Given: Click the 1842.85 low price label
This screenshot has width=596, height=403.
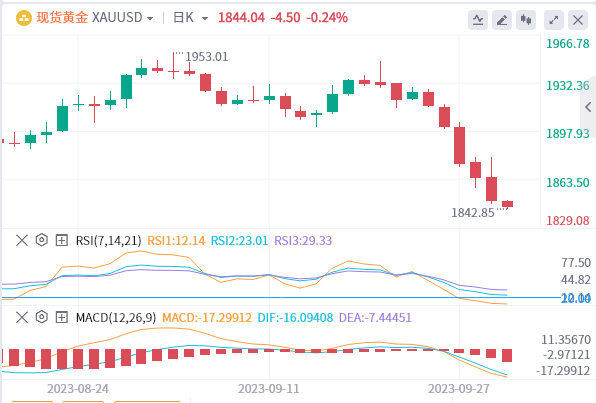Looking at the screenshot, I should coord(473,213).
